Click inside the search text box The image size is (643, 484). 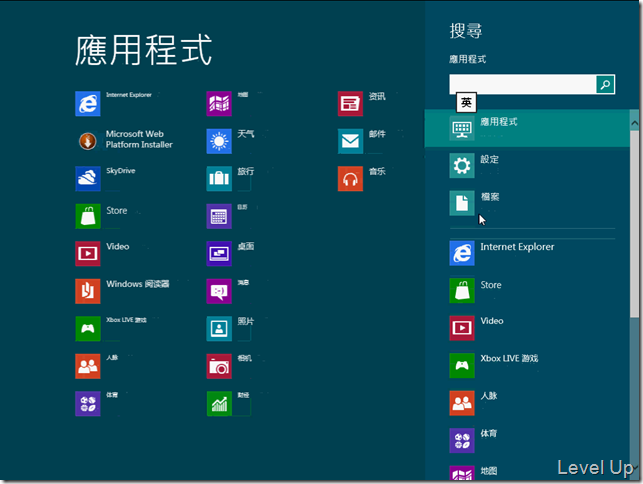[x=522, y=84]
